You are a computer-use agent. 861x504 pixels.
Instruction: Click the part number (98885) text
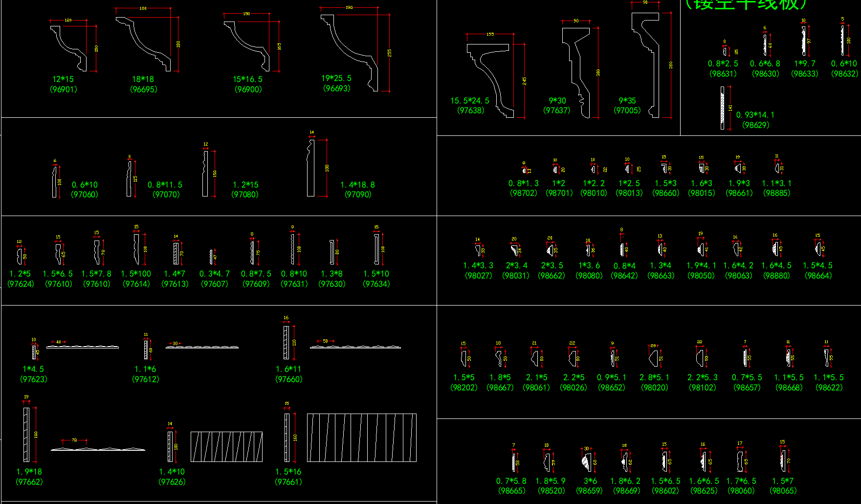(x=776, y=193)
